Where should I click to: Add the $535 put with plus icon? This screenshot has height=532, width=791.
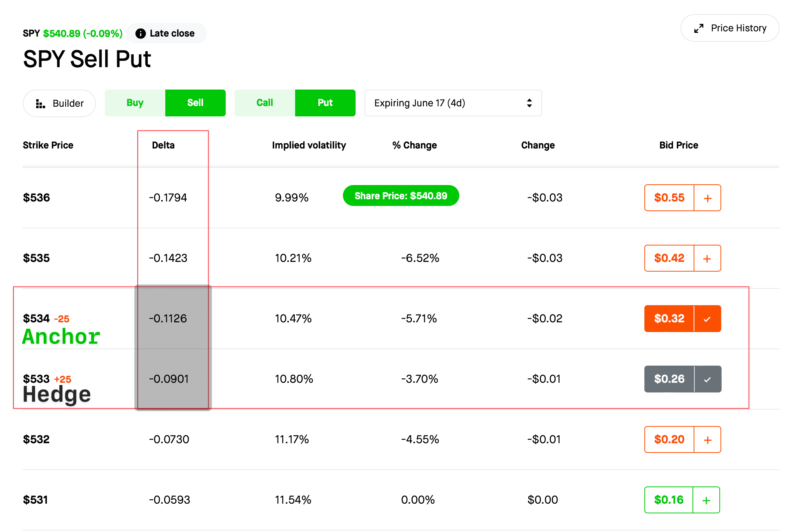tap(707, 258)
